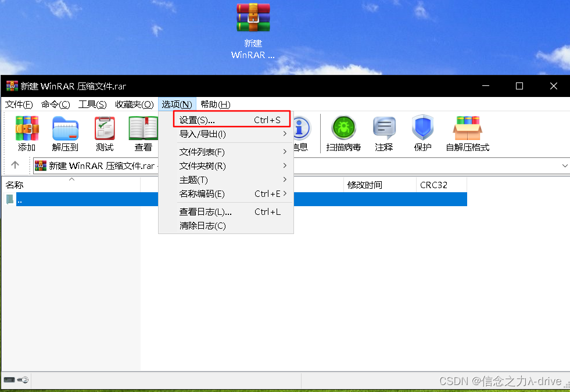Maximize the WinRAR window

tap(519, 86)
